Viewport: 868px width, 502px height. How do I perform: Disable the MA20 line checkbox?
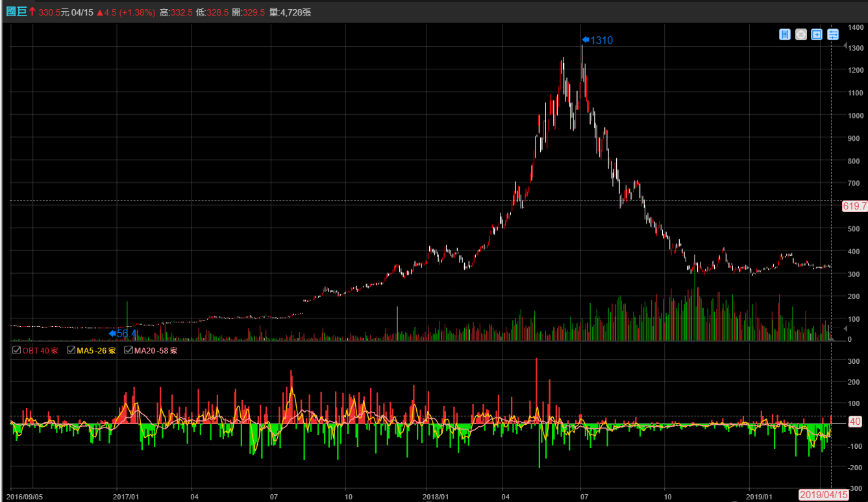129,350
